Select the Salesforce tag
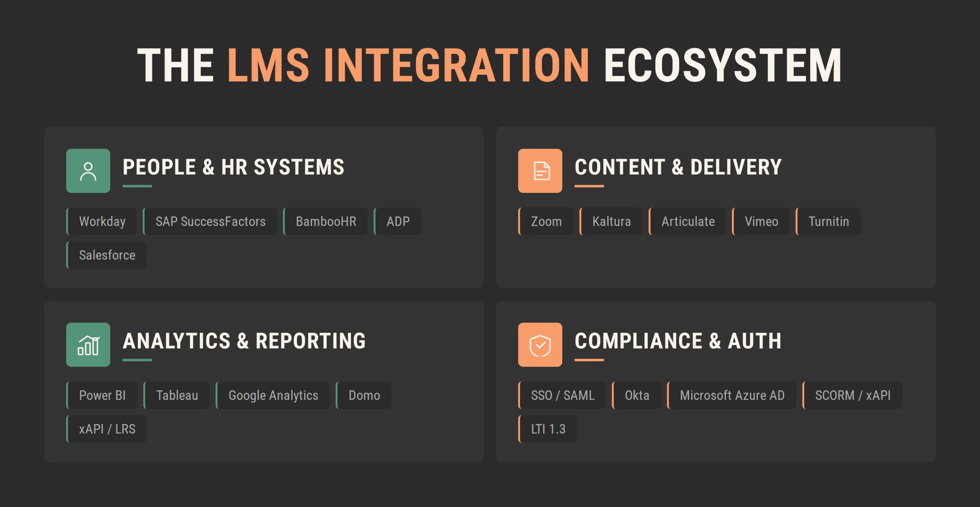This screenshot has width=980, height=507. 106,255
